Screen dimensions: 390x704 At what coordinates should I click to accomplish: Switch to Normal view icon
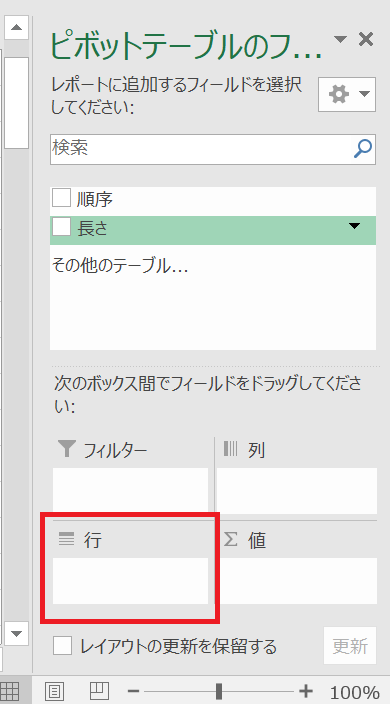[9, 691]
